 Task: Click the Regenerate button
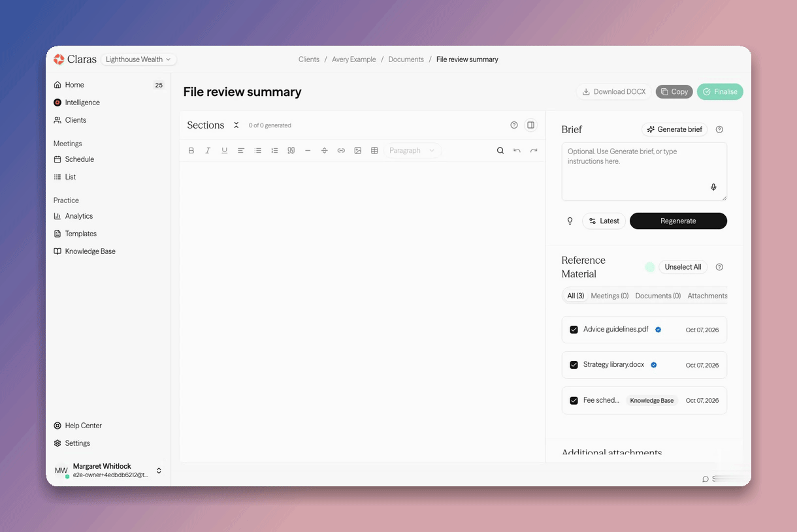pos(678,221)
